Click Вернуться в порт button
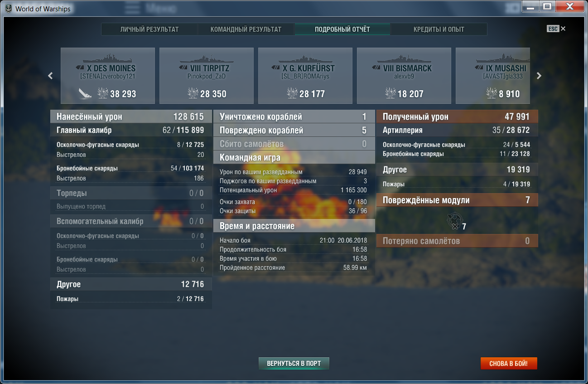This screenshot has height=384, width=588. point(294,364)
